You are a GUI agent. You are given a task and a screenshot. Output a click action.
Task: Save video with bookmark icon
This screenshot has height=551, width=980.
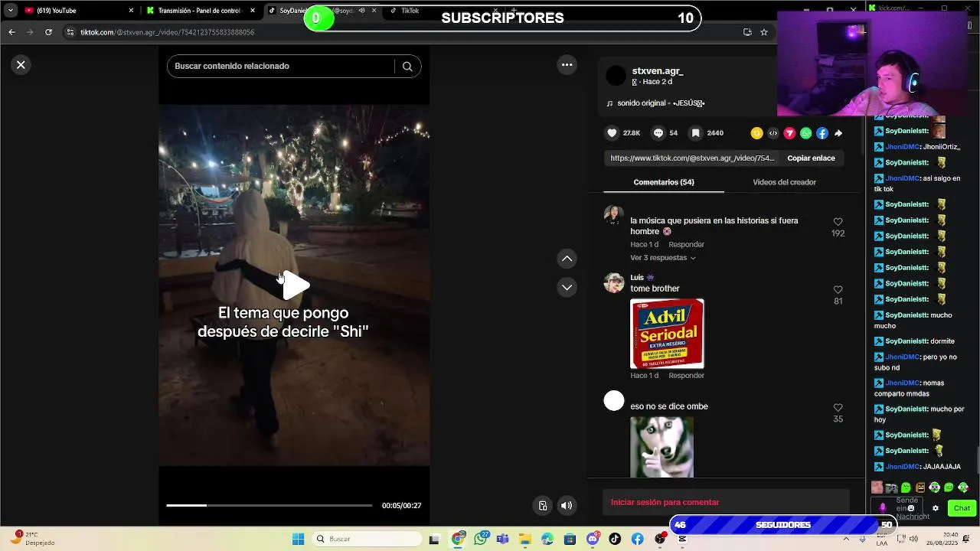[695, 133]
